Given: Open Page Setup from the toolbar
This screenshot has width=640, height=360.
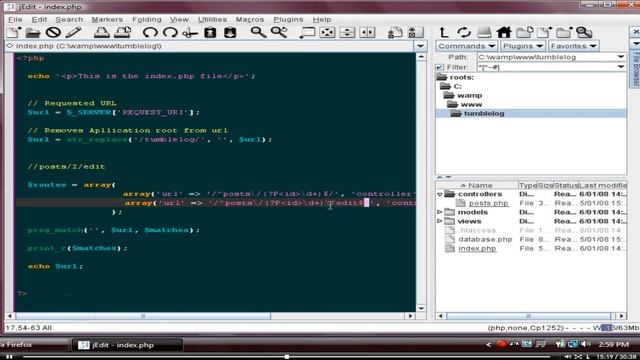Looking at the screenshot, I should pyautogui.click(x=122, y=32).
